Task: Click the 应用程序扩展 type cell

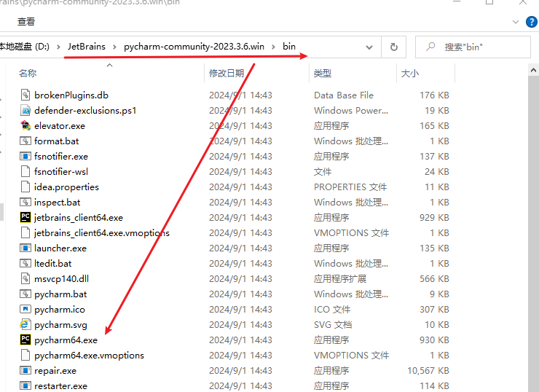Action: point(340,279)
